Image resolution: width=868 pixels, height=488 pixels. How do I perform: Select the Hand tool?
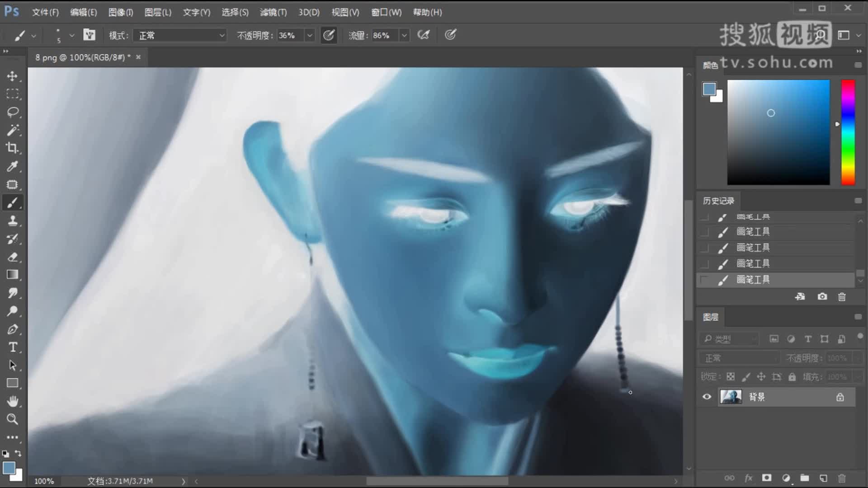click(x=13, y=401)
